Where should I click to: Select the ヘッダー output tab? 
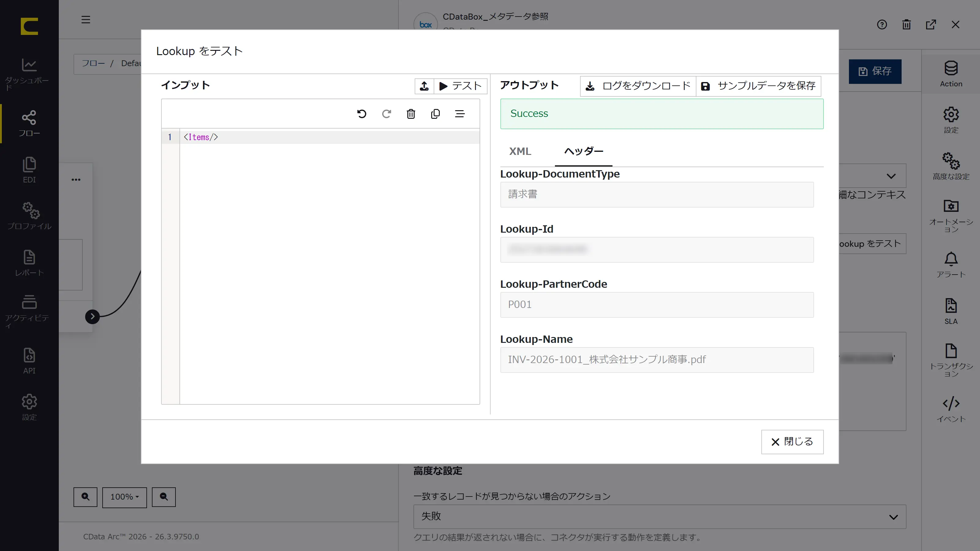coord(584,151)
